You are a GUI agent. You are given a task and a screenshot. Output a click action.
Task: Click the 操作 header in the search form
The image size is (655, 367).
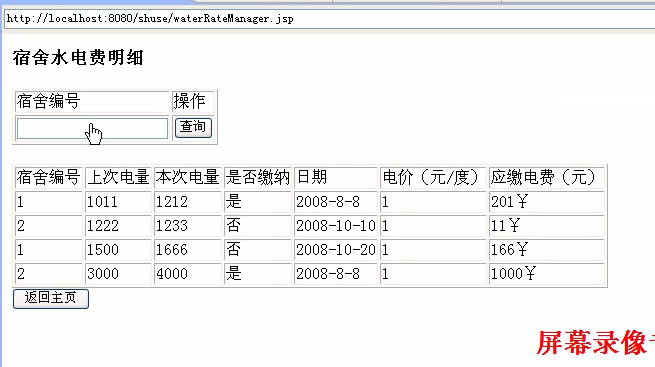193,102
